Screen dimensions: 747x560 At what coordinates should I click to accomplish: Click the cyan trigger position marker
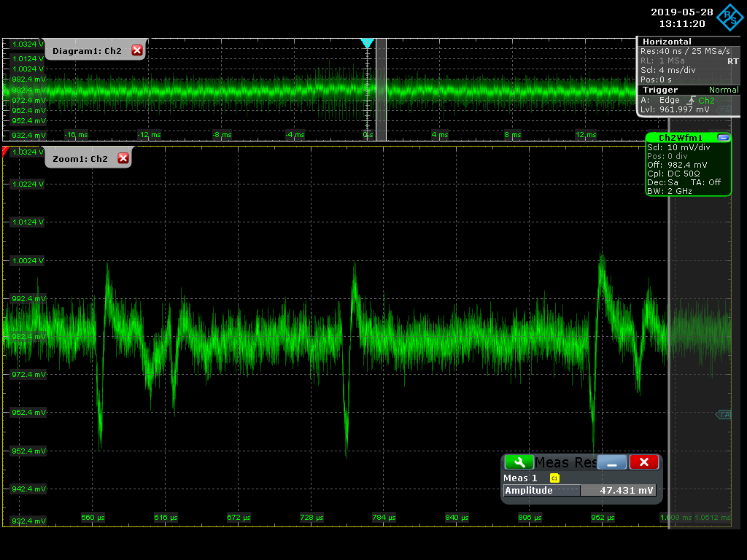367,44
